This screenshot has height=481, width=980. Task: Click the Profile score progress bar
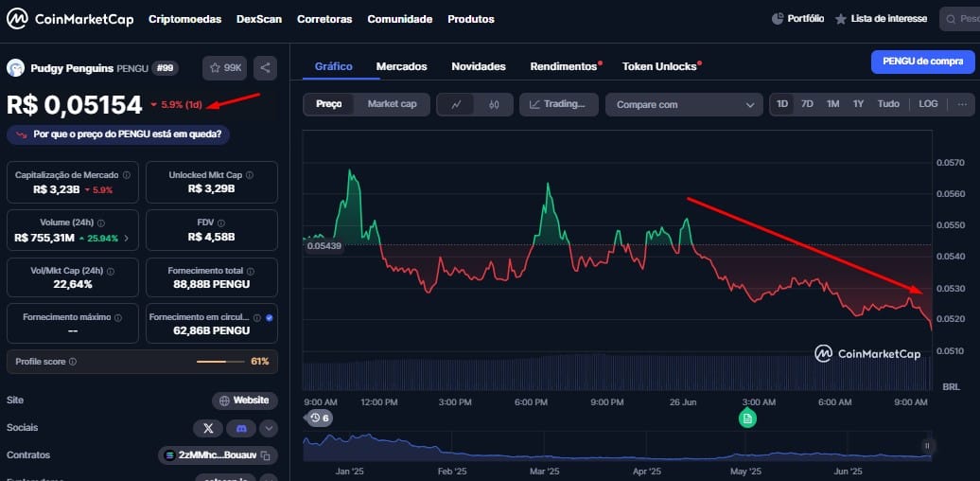pyautogui.click(x=220, y=362)
